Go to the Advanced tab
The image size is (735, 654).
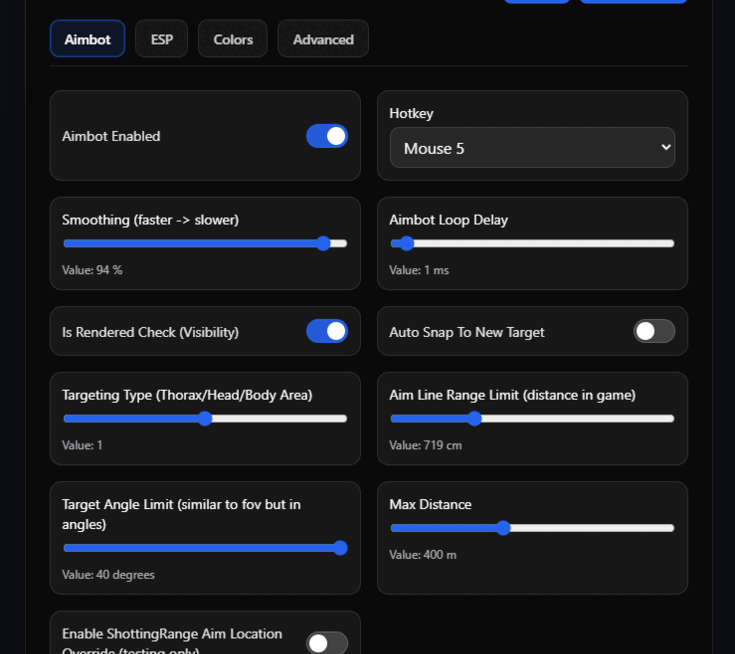click(322, 39)
